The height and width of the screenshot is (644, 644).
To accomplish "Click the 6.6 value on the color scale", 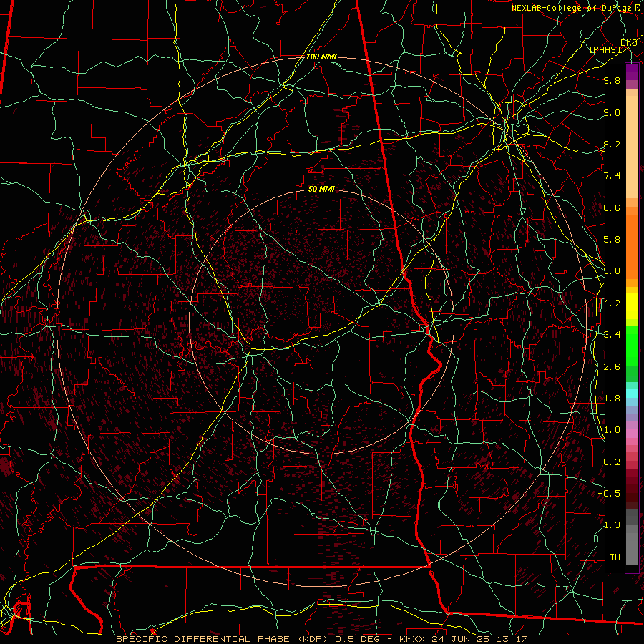I will click(612, 208).
